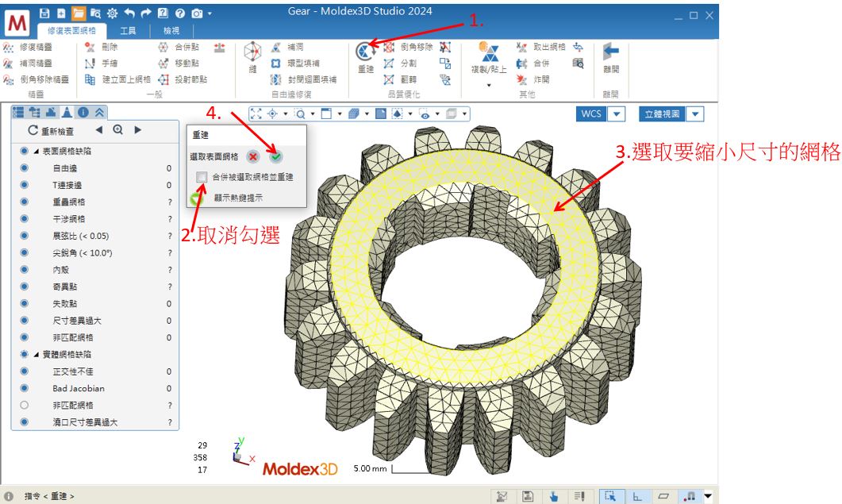
Task: Go to previous defect arrow
Action: coord(99,129)
